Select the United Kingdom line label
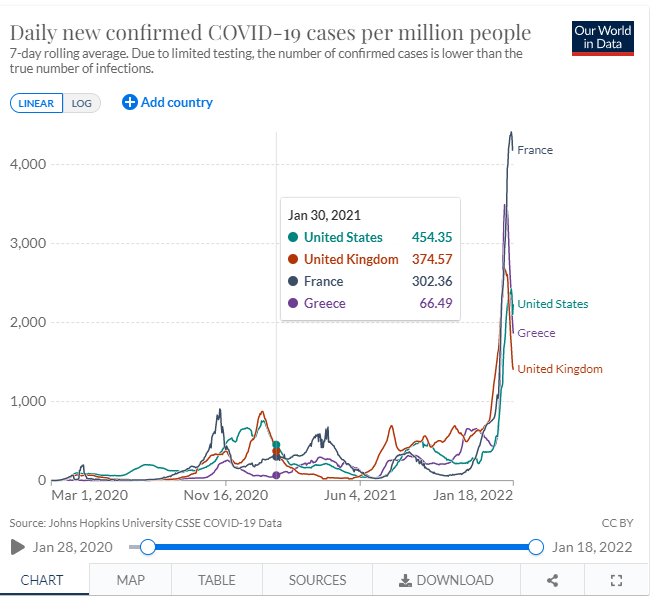This screenshot has height=596, width=650. click(x=560, y=369)
